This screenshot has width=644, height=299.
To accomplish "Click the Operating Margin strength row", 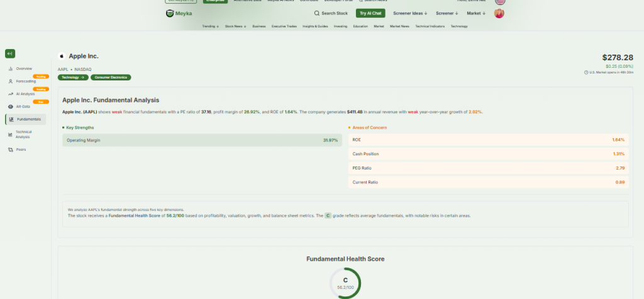I will click(x=202, y=140).
